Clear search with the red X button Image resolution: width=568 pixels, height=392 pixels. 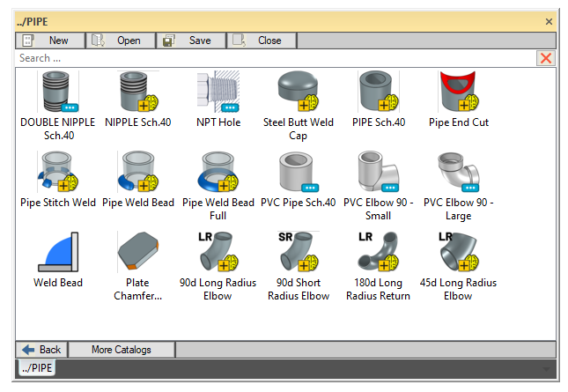(x=546, y=58)
